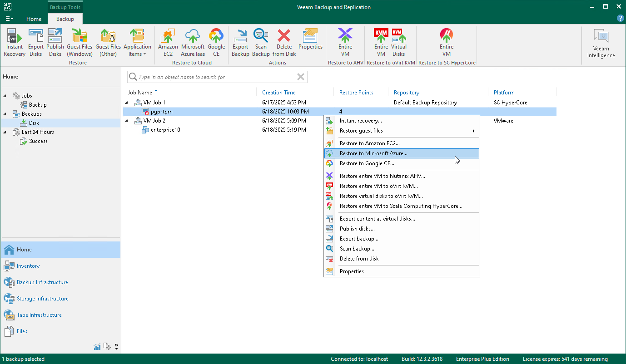Open the main application menu button
Screen dimensions: 626x364
9,19
